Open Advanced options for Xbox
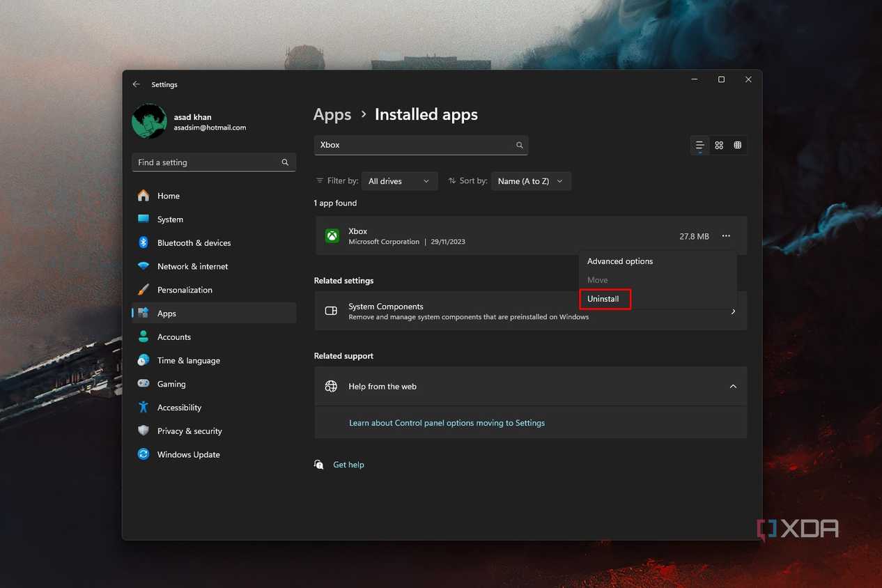 pyautogui.click(x=619, y=261)
